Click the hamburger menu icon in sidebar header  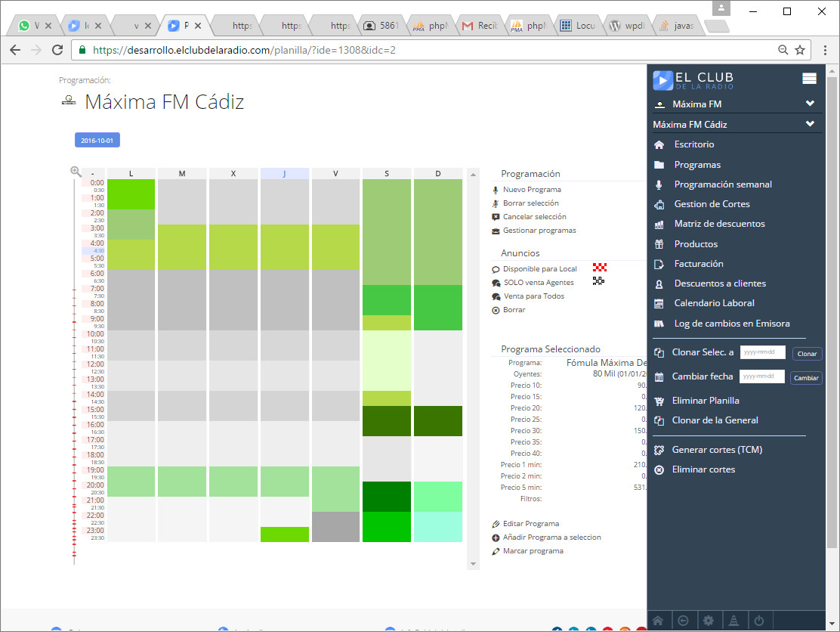(809, 79)
